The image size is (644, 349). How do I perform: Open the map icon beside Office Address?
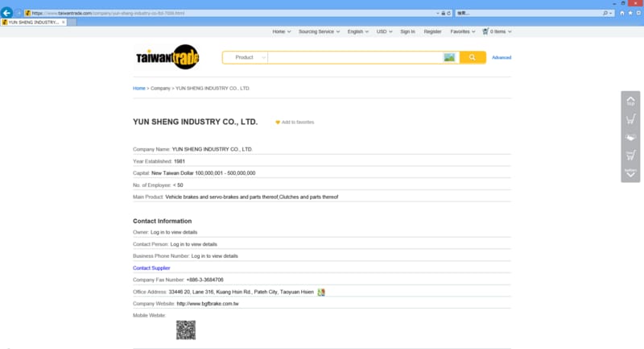pyautogui.click(x=321, y=292)
